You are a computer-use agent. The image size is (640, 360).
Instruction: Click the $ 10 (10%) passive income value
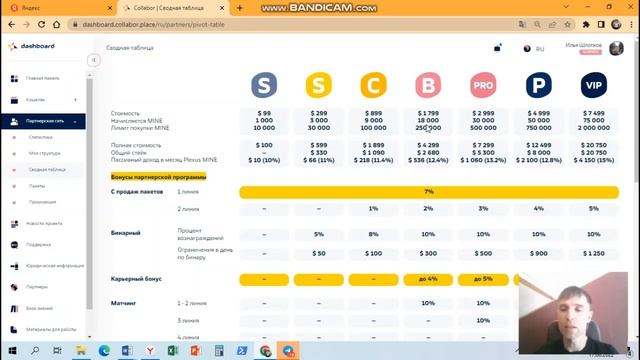(x=264, y=160)
